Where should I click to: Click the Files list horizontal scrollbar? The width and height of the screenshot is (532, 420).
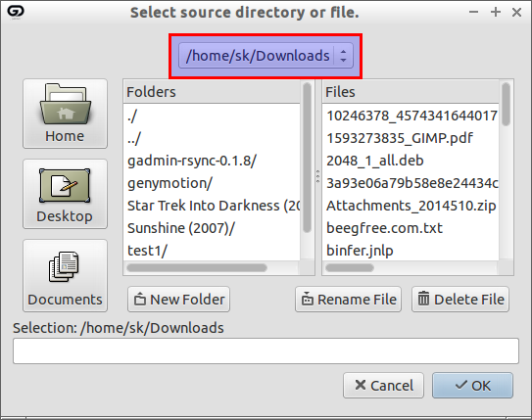(350, 268)
